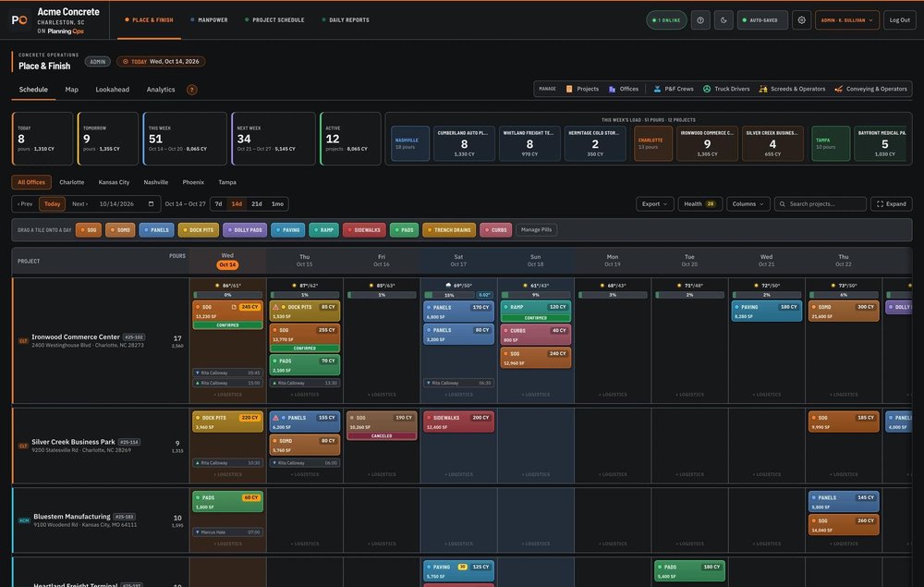This screenshot has height=587, width=924.
Task: Click the P&F Crews worker icon
Action: pyautogui.click(x=657, y=89)
